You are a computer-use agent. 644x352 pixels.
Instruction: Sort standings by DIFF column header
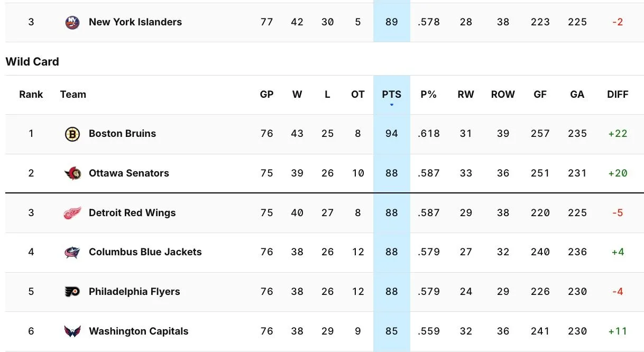(618, 95)
